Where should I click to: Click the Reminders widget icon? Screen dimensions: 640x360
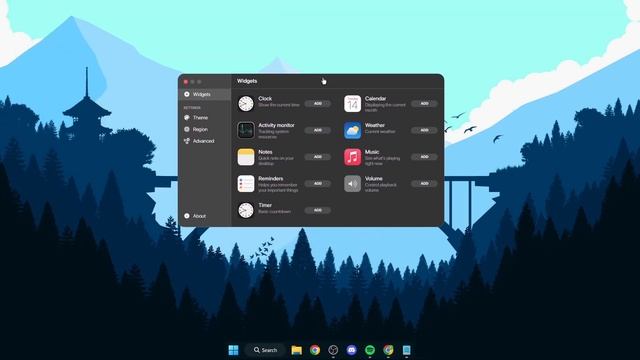246,184
